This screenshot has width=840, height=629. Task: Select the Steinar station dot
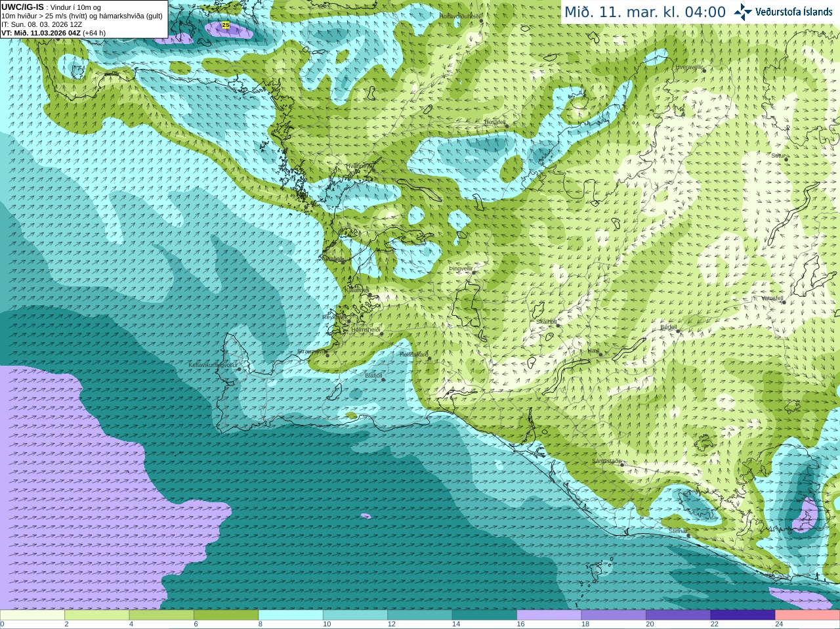pos(688,534)
